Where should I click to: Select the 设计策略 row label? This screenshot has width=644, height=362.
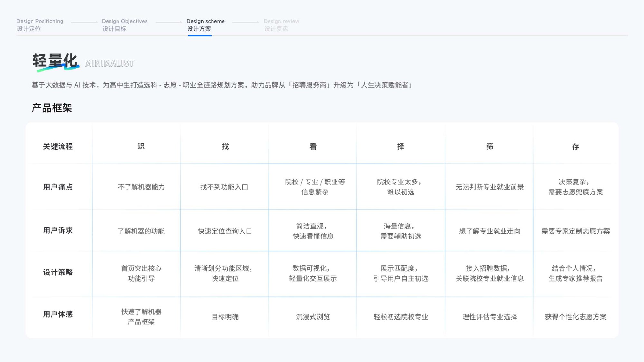pos(58,272)
